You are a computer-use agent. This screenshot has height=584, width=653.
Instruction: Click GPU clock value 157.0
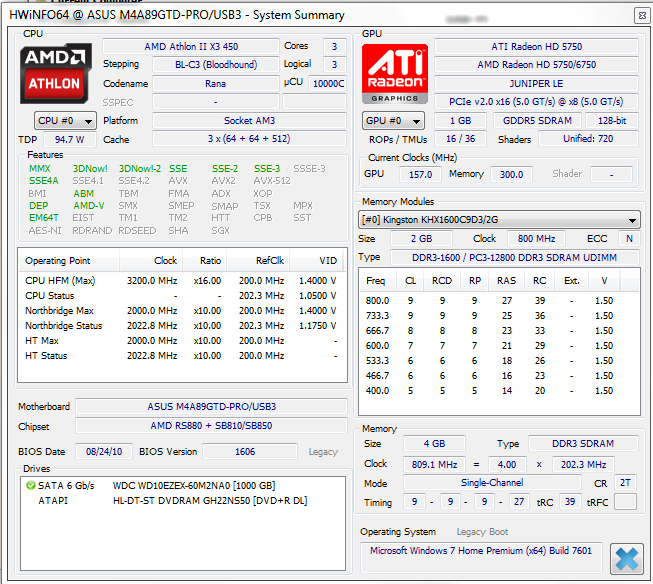tap(420, 175)
